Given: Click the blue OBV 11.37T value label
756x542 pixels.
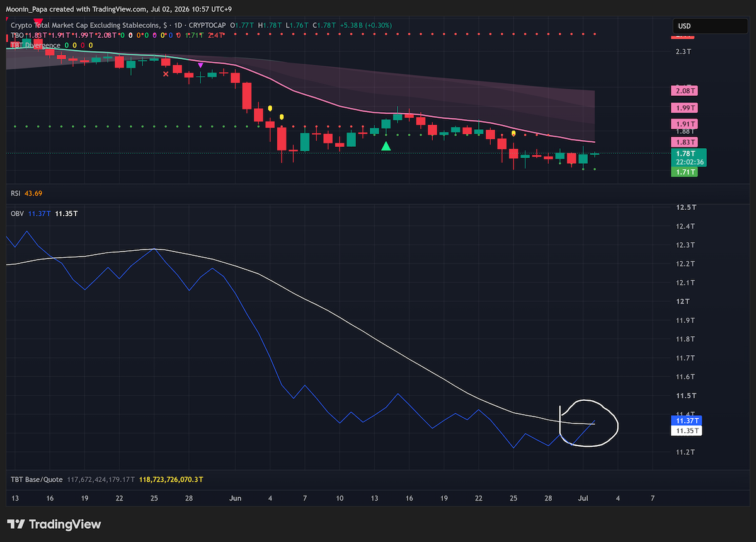Looking at the screenshot, I should tap(686, 420).
